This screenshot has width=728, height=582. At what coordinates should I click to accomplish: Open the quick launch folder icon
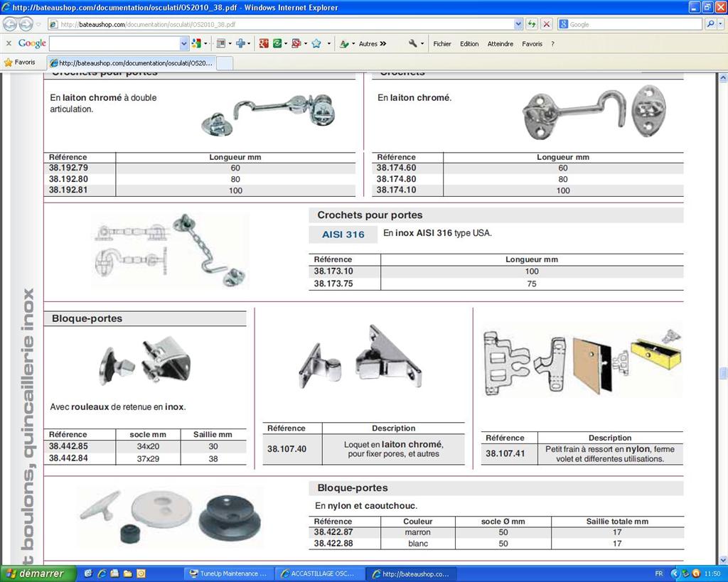128,573
